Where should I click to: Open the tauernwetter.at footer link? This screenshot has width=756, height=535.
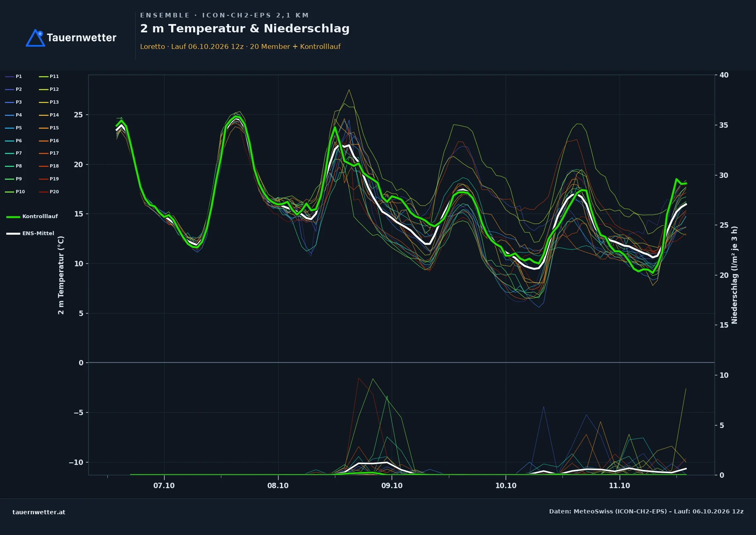pos(39,512)
